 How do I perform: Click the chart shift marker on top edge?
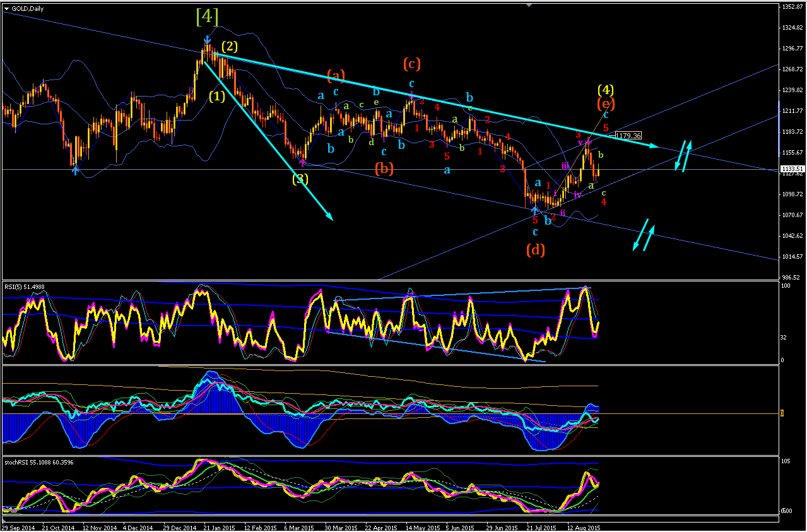tap(528, 6)
